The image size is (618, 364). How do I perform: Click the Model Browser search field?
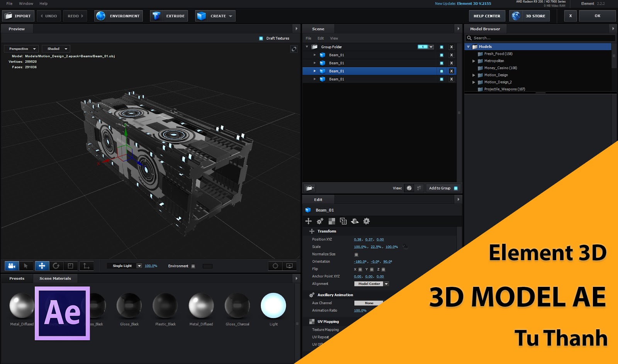[541, 38]
